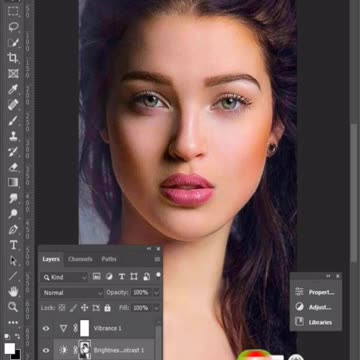Image resolution: width=360 pixels, height=360 pixels.
Task: Select the Gradient tool
Action: click(x=13, y=182)
